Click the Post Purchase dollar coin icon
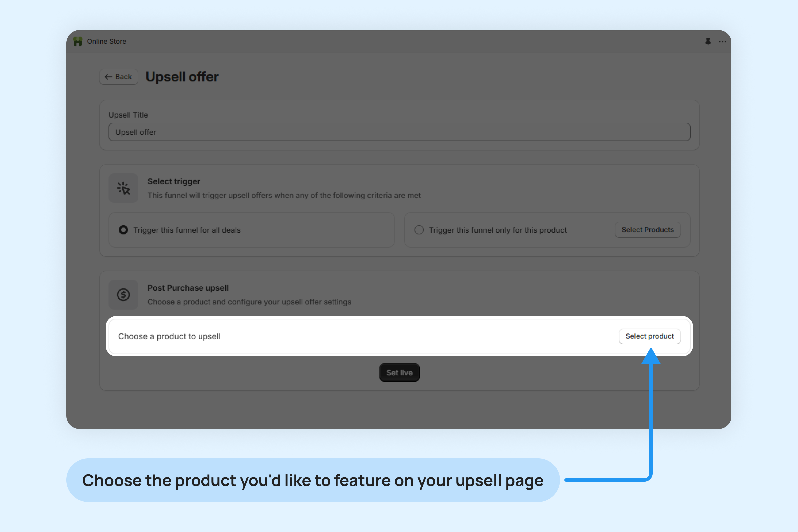 point(123,295)
